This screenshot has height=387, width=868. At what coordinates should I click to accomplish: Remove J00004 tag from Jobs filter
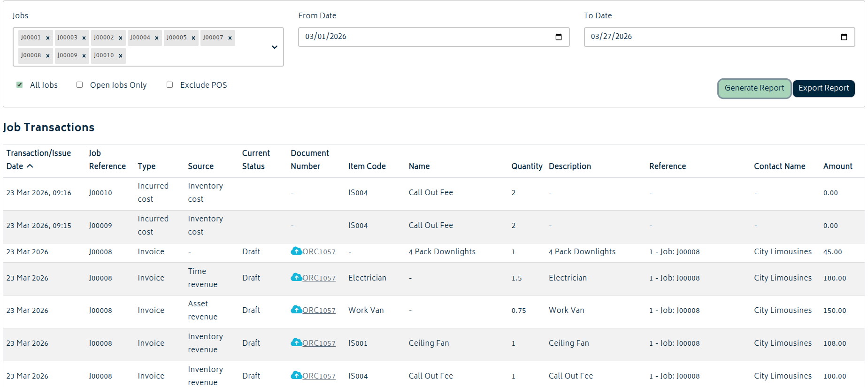coord(157,38)
